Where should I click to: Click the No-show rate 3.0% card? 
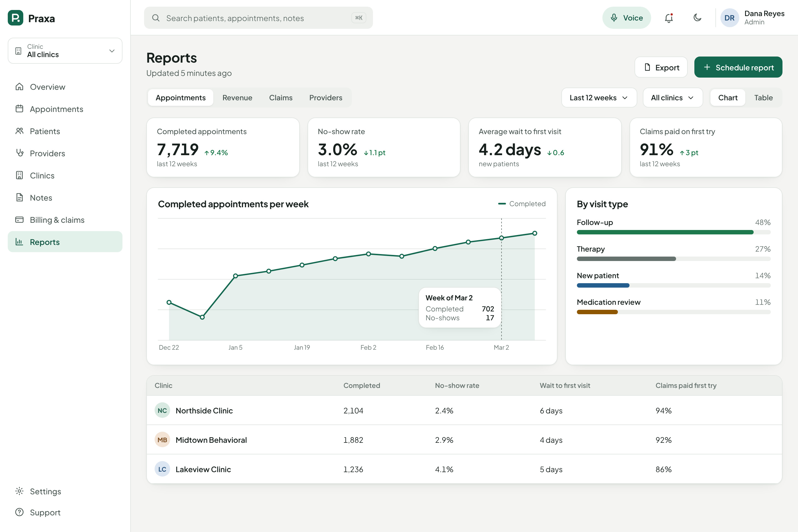384,147
